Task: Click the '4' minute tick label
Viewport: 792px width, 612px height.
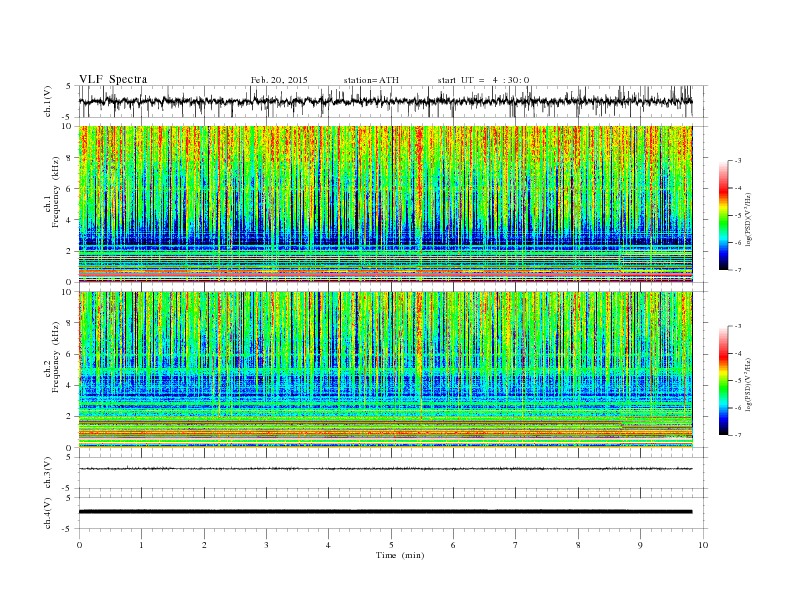Action: coord(329,545)
